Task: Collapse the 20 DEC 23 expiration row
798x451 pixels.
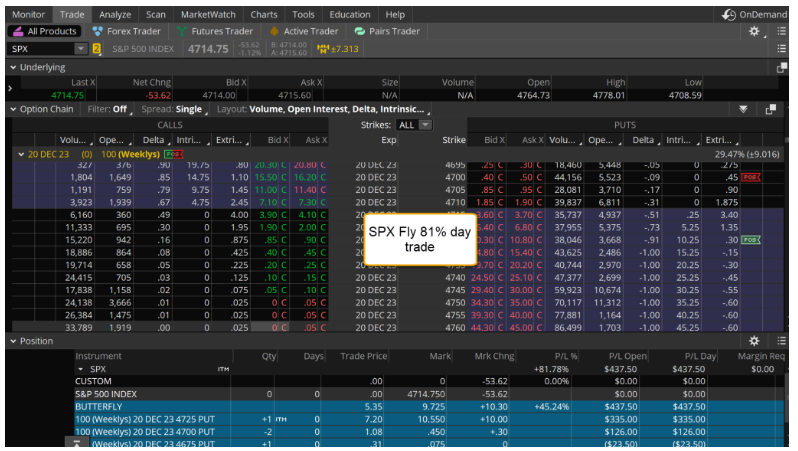Action: pos(21,154)
